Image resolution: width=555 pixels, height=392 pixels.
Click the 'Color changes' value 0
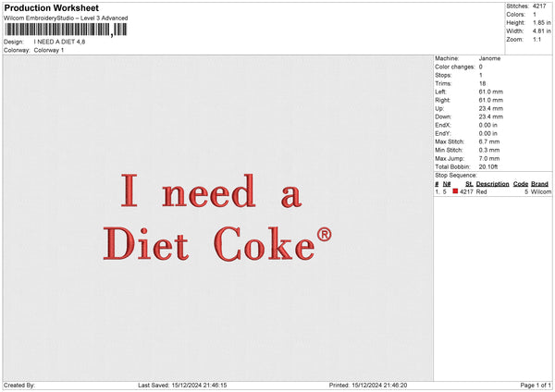tap(481, 67)
